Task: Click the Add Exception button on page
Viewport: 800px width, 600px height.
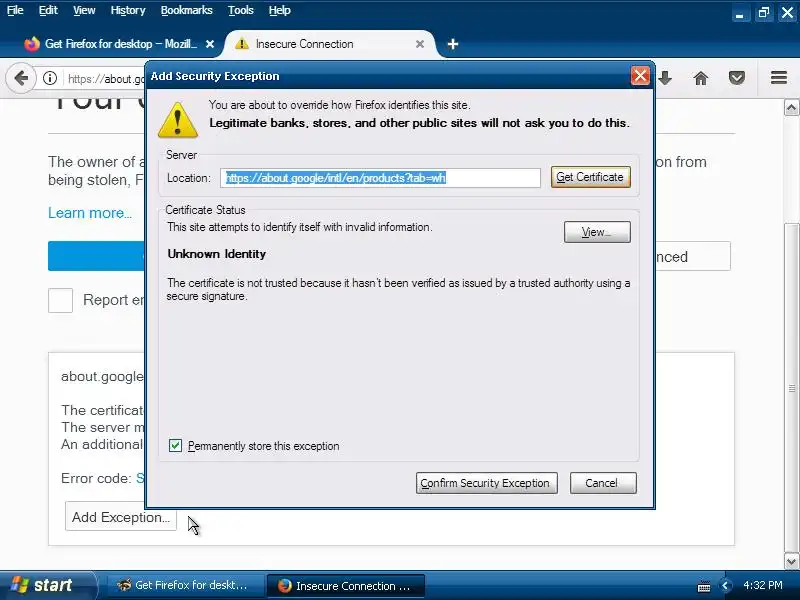Action: pos(120,517)
